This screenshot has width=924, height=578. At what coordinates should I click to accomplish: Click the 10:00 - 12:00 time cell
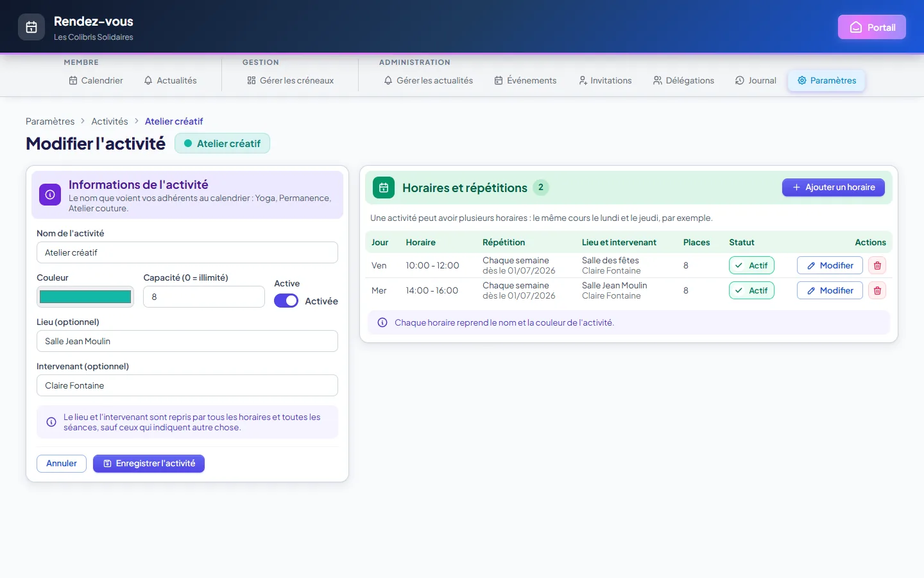(x=432, y=265)
